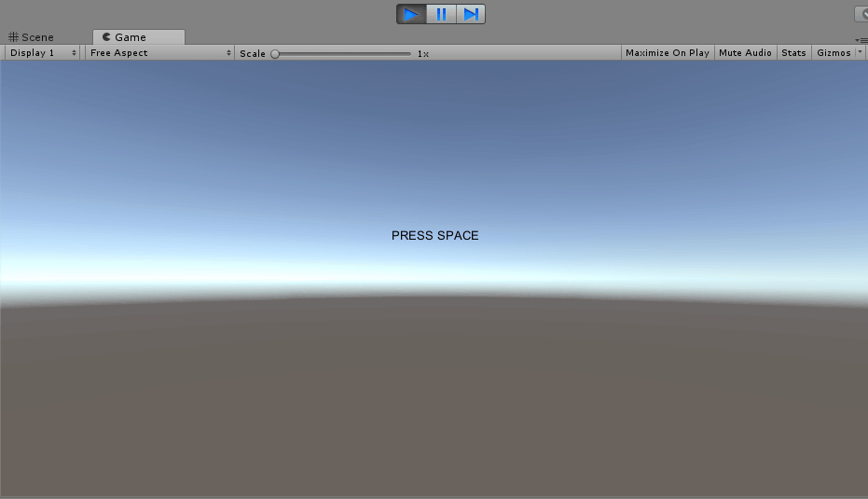Switch to the Scene tab
The image size is (868, 499).
[x=32, y=37]
